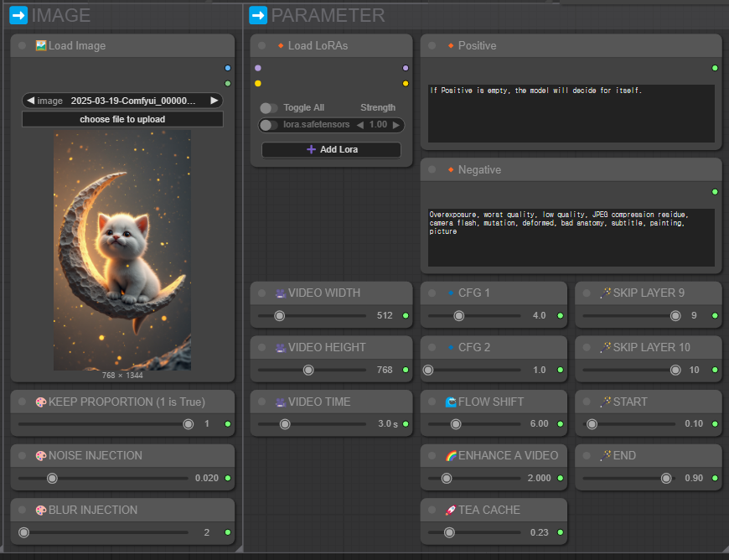
Task: Increase lora strength with right arrow
Action: 396,125
